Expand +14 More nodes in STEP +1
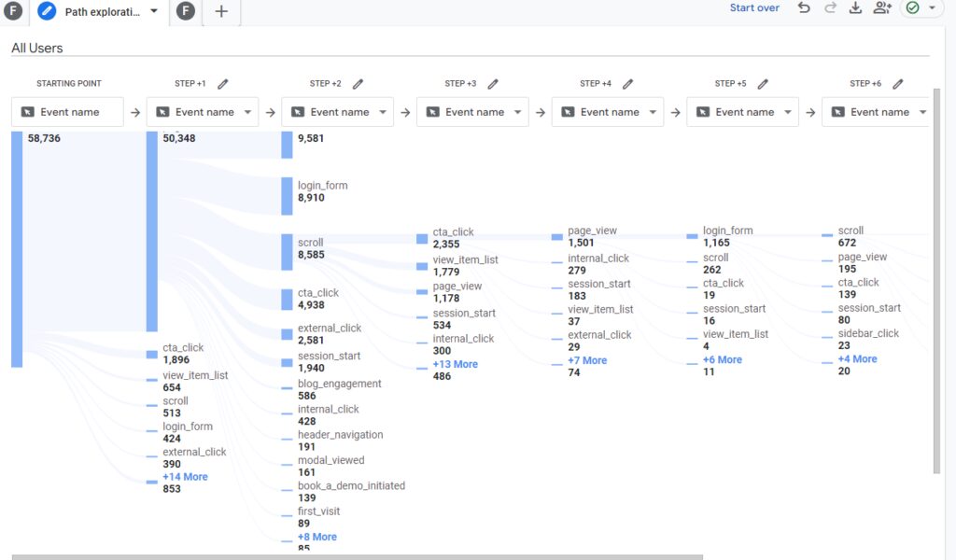The height and width of the screenshot is (560, 956). (186, 477)
